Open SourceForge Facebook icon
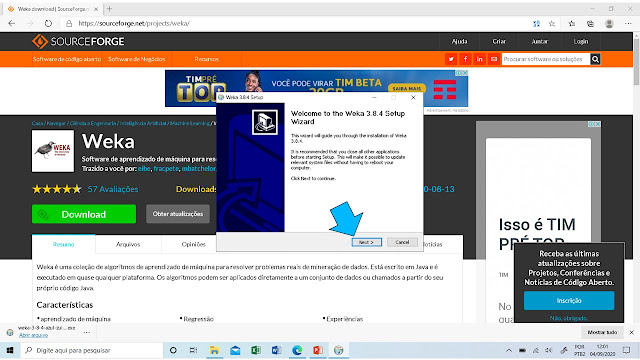This screenshot has height=360, width=640. click(x=465, y=59)
